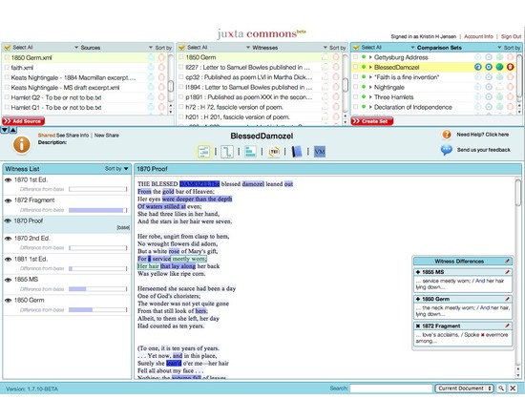Screen dimensions: 525x420
Task: Open Sort by dropdown in Witness List
Action: (116, 168)
